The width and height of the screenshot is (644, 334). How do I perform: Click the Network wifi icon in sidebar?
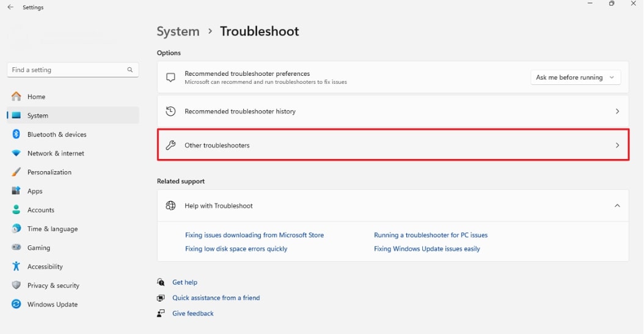tap(16, 154)
